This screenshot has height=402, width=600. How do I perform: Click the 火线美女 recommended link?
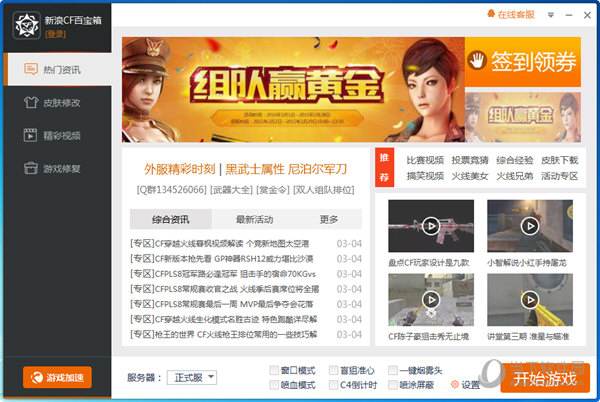(470, 176)
